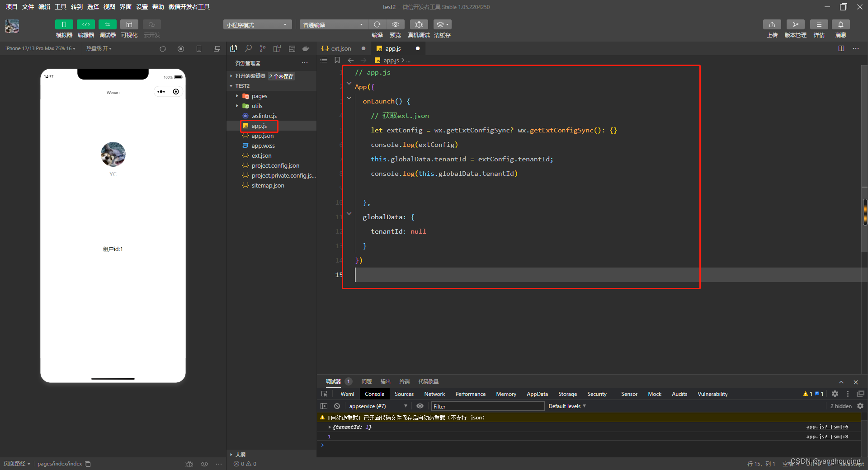
Task: Open the 文件 menu
Action: point(28,7)
